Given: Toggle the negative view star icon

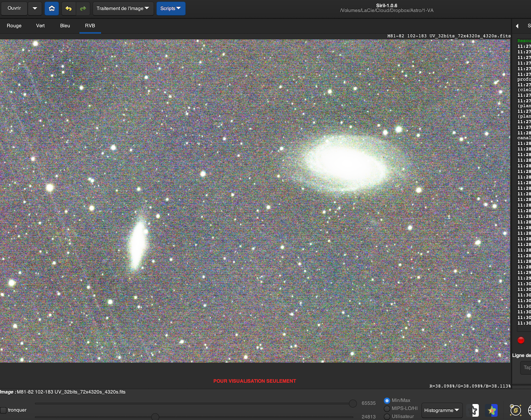Looking at the screenshot, I should pyautogui.click(x=475, y=410).
